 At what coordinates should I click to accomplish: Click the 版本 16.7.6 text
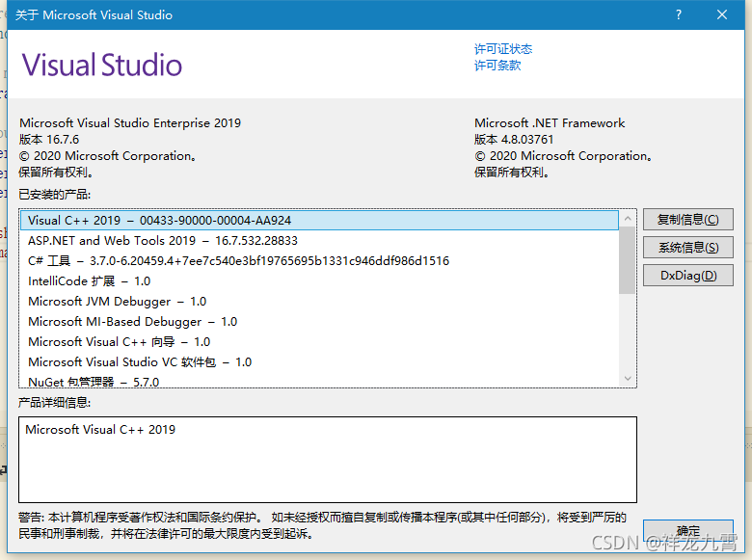(x=49, y=140)
